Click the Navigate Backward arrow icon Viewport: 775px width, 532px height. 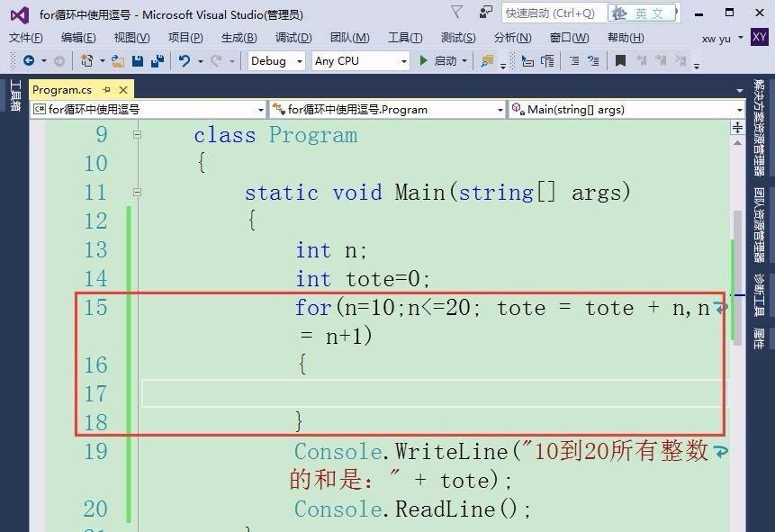[x=29, y=60]
